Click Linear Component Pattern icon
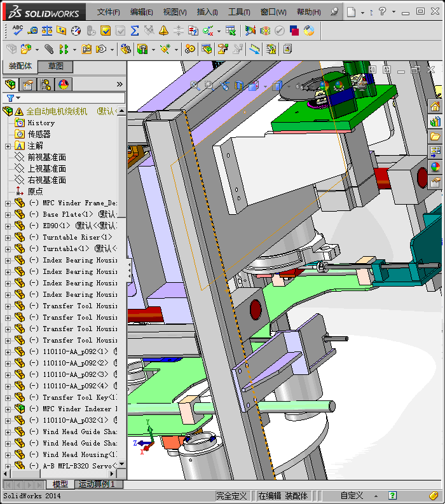The height and width of the screenshot is (504, 445). tap(64, 49)
